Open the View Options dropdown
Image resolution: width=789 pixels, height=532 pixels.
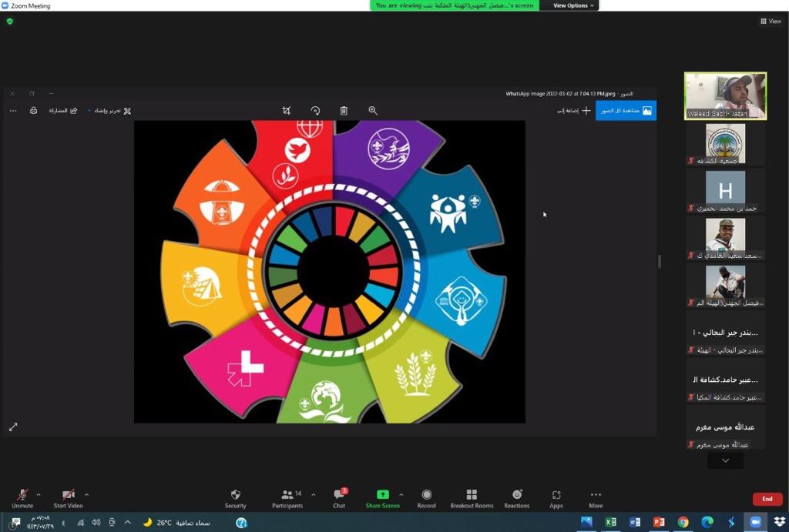(x=574, y=5)
